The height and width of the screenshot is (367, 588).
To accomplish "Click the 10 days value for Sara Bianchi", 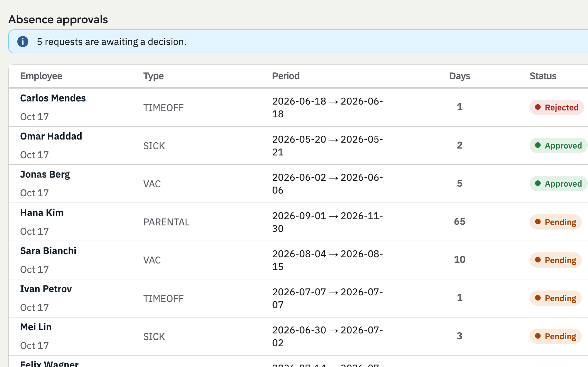I will (459, 260).
